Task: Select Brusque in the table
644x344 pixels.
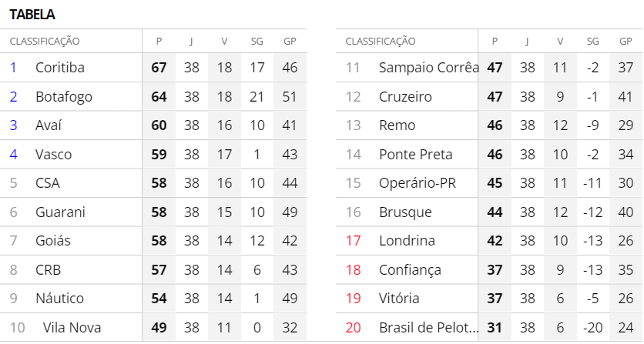Action: click(405, 212)
